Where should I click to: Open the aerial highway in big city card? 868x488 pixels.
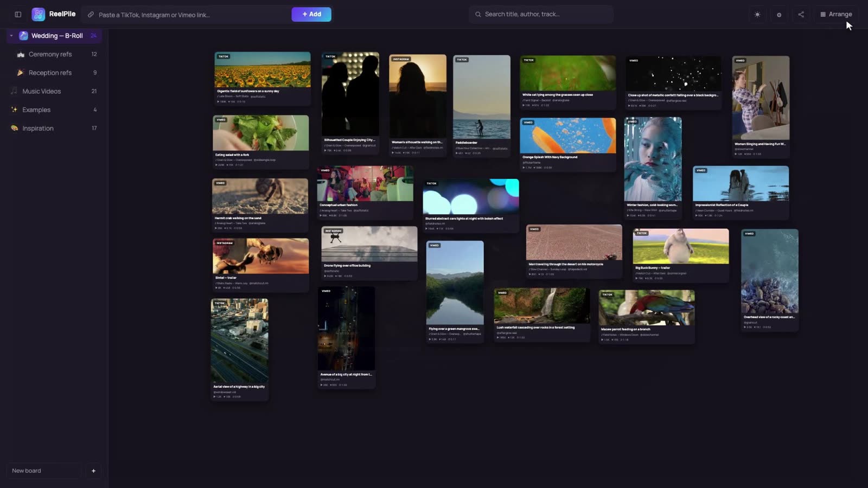(239, 349)
